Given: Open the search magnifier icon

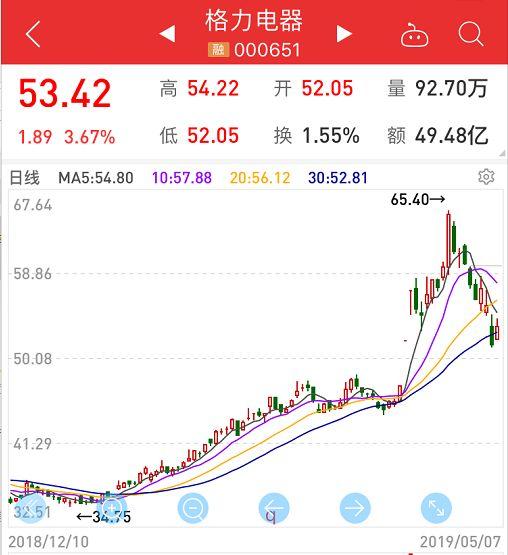Looking at the screenshot, I should pos(471,34).
